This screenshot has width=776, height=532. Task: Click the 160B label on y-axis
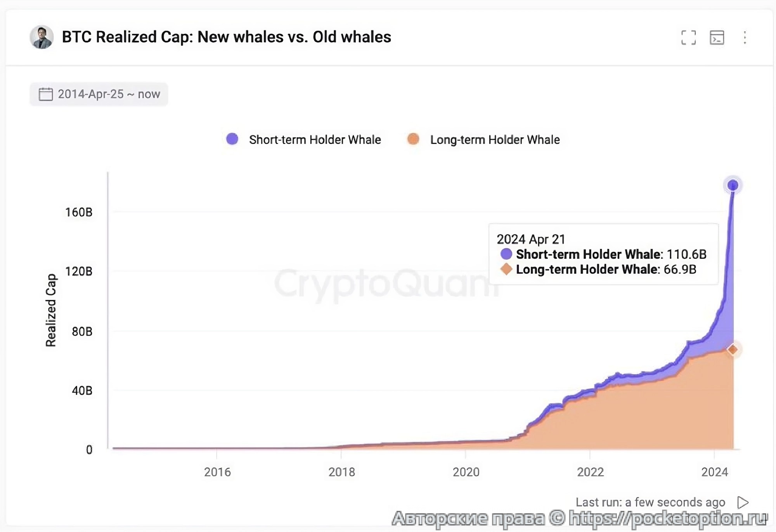(79, 212)
